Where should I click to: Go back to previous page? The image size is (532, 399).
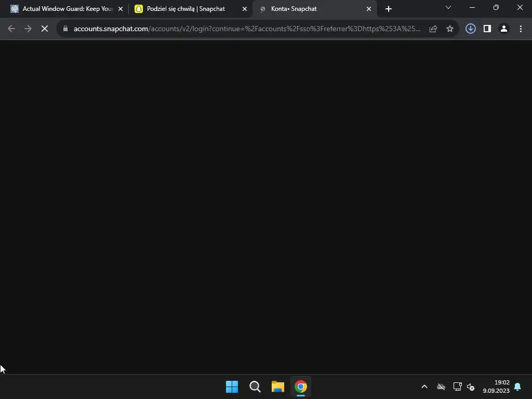(x=11, y=29)
